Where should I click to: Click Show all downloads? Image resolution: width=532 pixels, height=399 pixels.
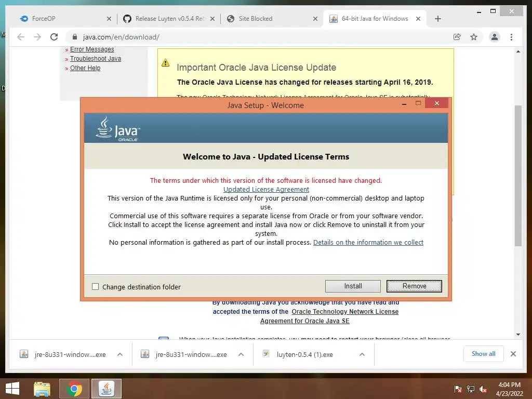[483, 354]
